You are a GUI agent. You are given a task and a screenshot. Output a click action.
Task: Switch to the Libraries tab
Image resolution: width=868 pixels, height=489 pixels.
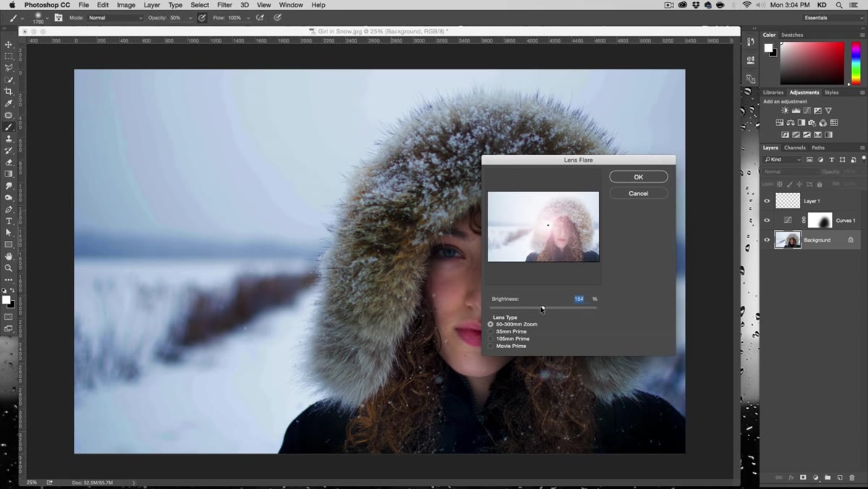pos(773,93)
